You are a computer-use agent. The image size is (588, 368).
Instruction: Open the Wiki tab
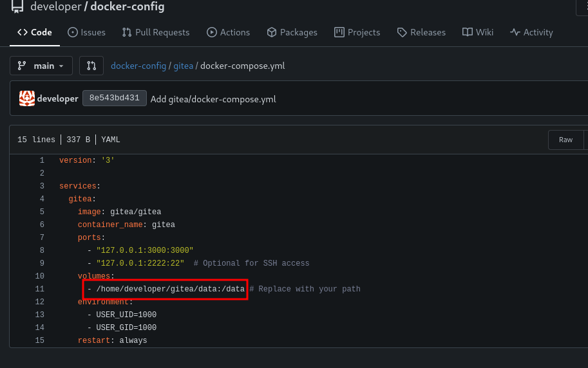478,32
